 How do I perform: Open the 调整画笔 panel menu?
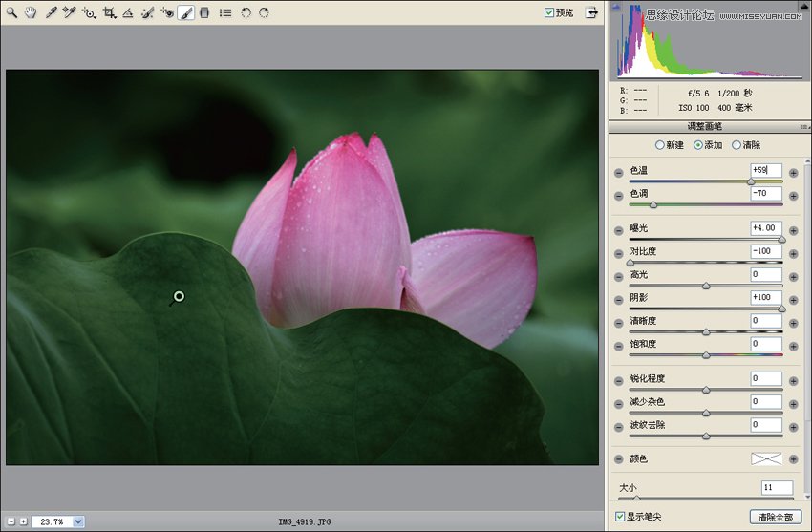804,126
